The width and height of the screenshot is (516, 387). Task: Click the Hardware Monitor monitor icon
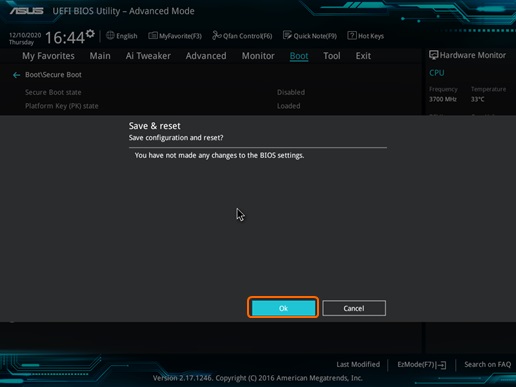[x=433, y=55]
